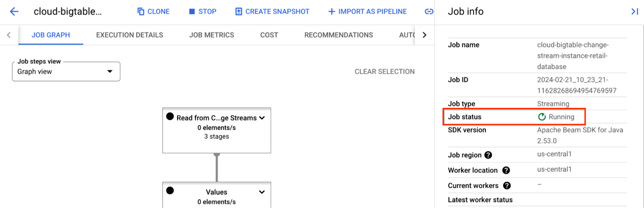Click the back arrow icon
The width and height of the screenshot is (644, 208).
[14, 12]
